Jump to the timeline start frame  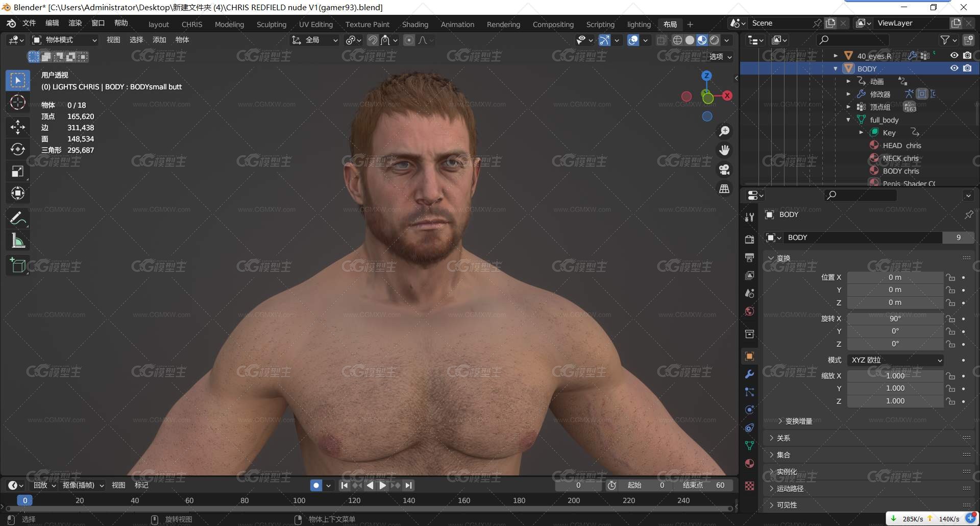345,486
